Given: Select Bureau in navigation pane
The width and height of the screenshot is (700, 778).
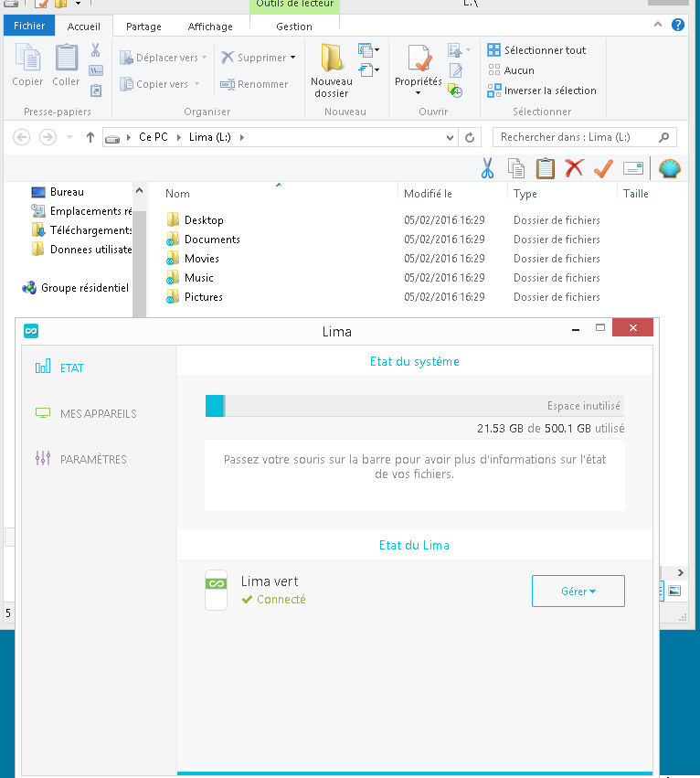Looking at the screenshot, I should pyautogui.click(x=58, y=192).
